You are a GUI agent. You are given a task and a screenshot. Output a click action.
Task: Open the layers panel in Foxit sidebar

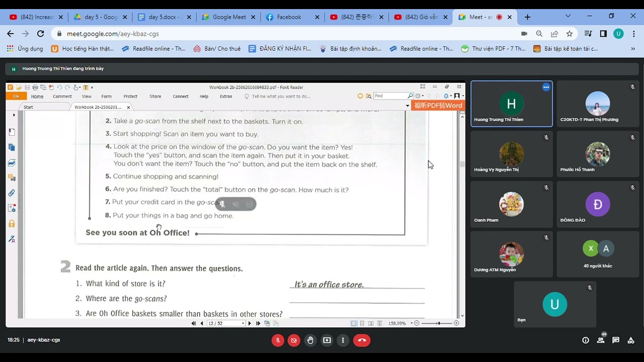(12, 163)
